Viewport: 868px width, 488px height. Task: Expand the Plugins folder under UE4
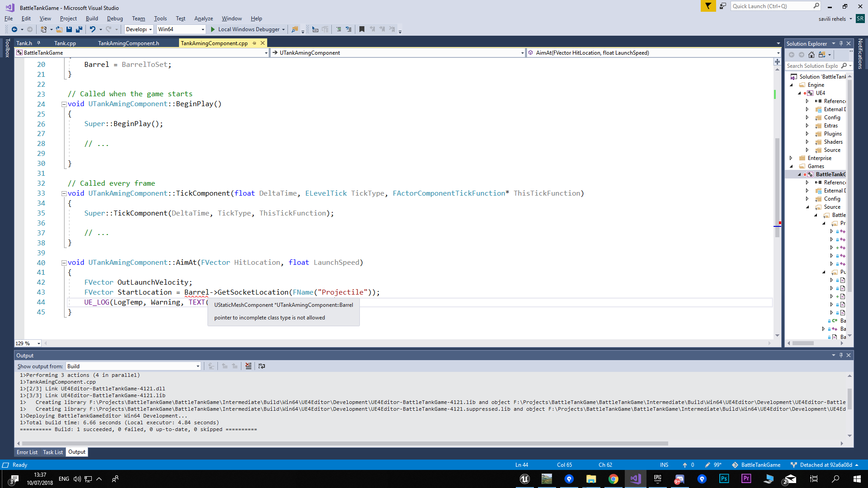[807, 134]
